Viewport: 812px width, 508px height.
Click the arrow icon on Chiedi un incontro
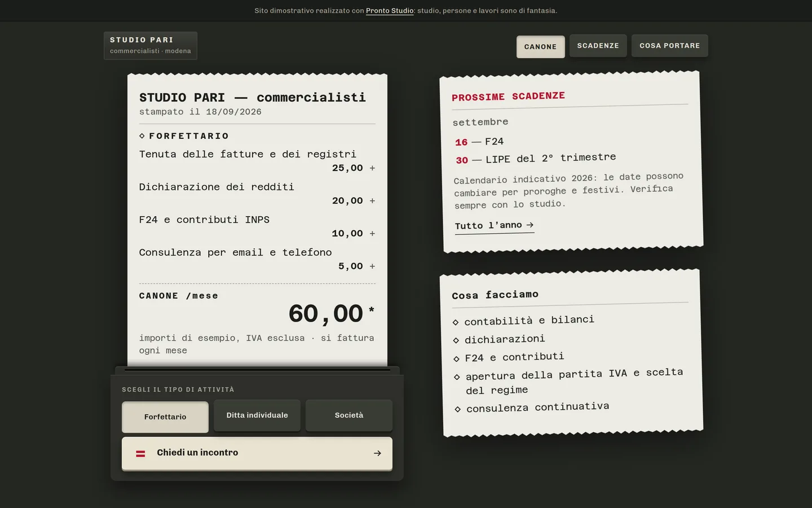pos(377,453)
